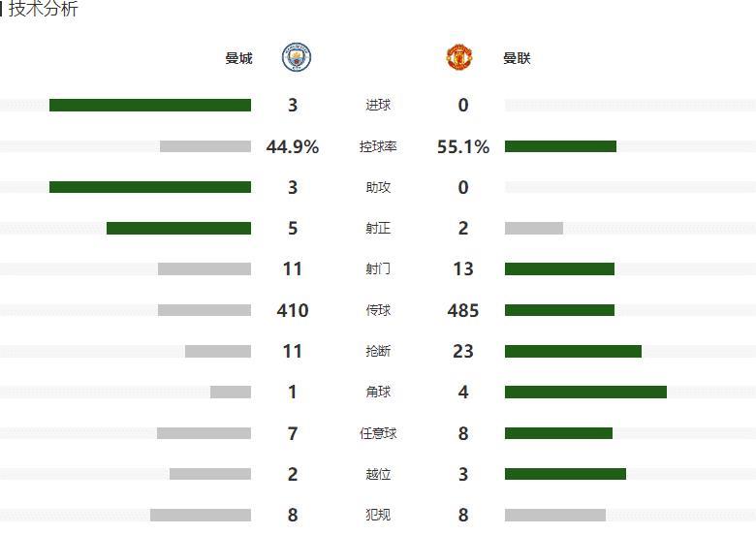
Task: Click Manchester United's green 射门 bar
Action: [559, 268]
